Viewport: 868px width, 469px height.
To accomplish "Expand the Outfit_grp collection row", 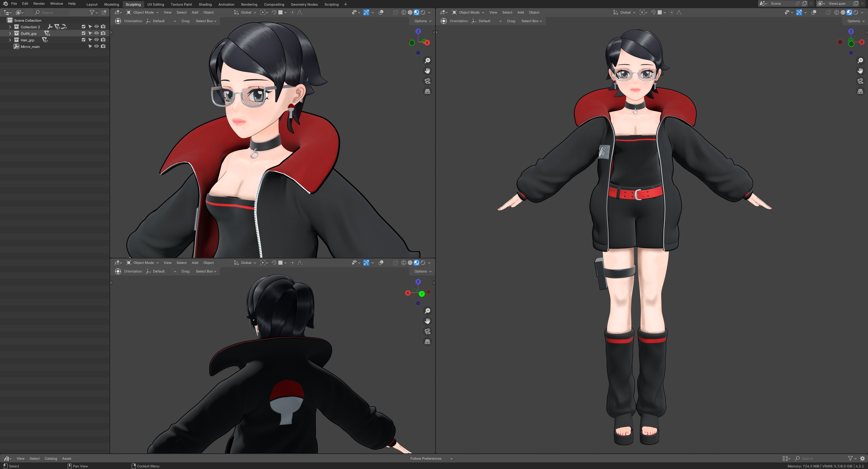I will click(10, 33).
